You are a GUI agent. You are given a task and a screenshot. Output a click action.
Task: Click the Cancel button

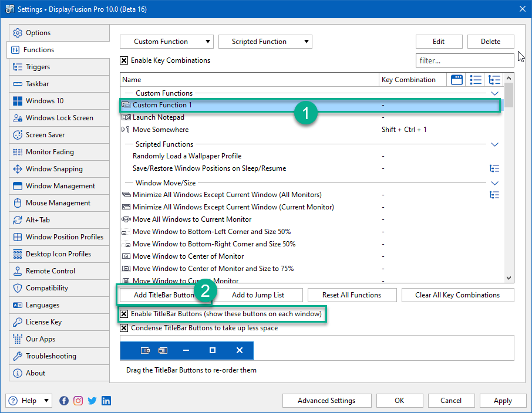(x=451, y=401)
